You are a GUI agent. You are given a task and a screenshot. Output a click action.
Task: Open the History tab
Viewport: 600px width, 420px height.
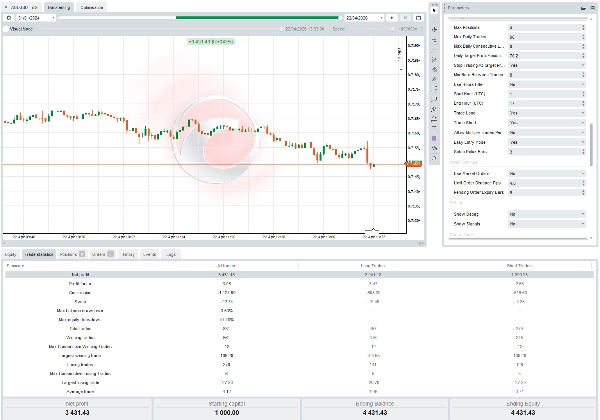point(128,254)
